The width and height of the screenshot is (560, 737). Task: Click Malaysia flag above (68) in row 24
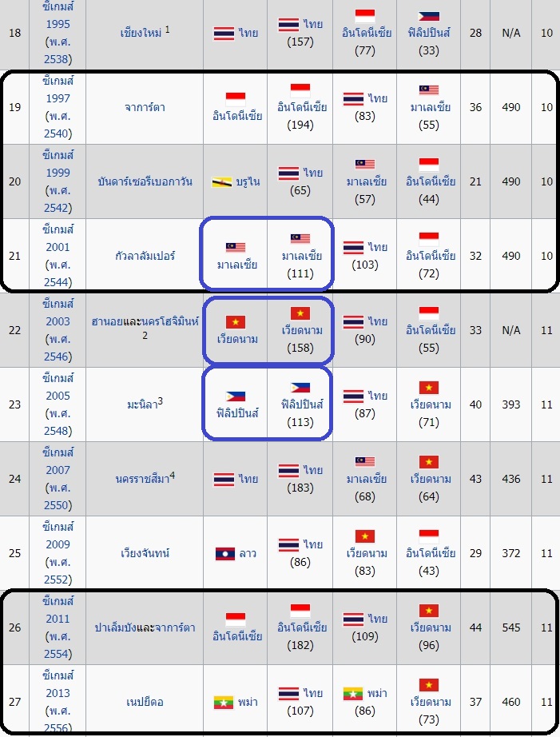coord(365,462)
